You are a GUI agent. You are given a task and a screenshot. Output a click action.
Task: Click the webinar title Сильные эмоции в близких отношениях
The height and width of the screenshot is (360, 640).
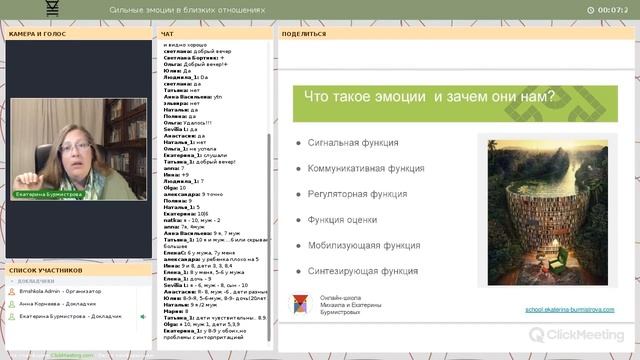pyautogui.click(x=187, y=10)
